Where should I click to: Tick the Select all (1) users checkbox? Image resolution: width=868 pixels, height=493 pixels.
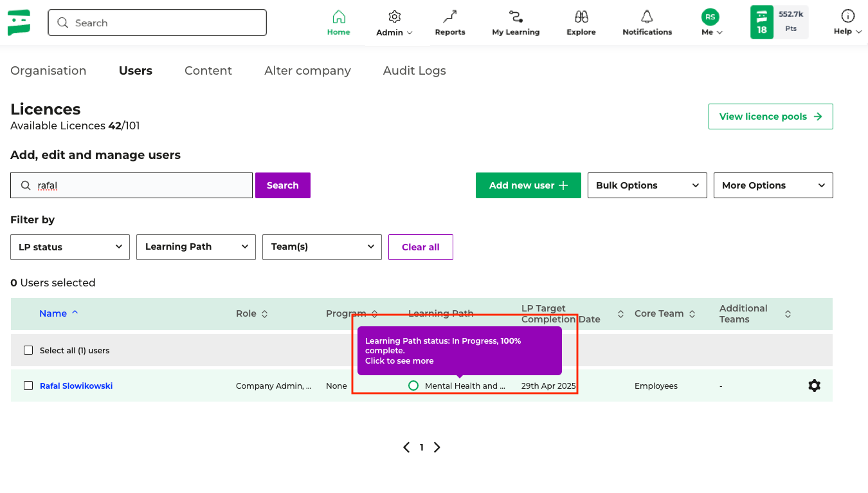[x=28, y=350]
